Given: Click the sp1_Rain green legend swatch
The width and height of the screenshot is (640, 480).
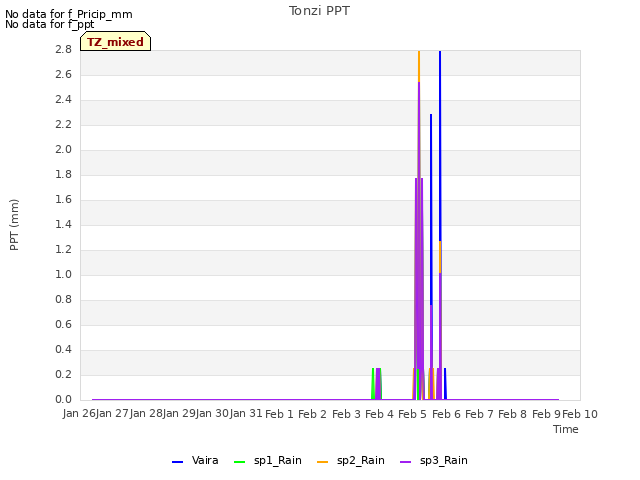Looking at the screenshot, I should click(240, 462).
